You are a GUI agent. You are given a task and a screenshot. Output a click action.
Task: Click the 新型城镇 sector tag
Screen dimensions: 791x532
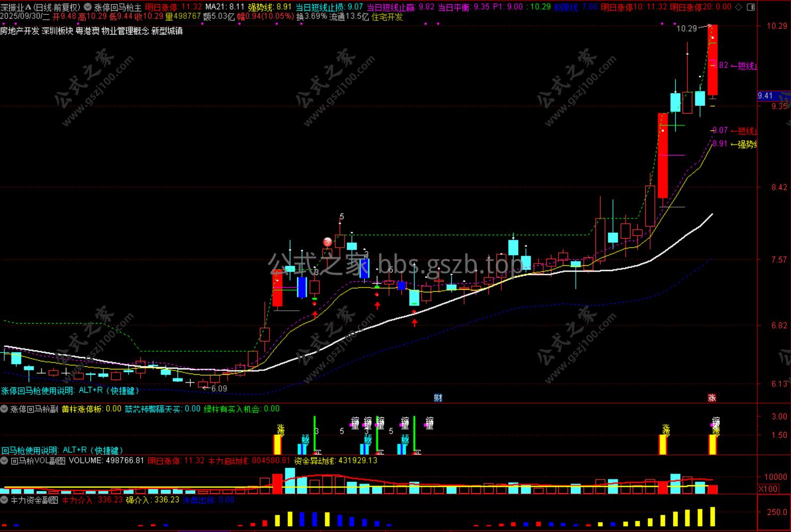tap(167, 31)
